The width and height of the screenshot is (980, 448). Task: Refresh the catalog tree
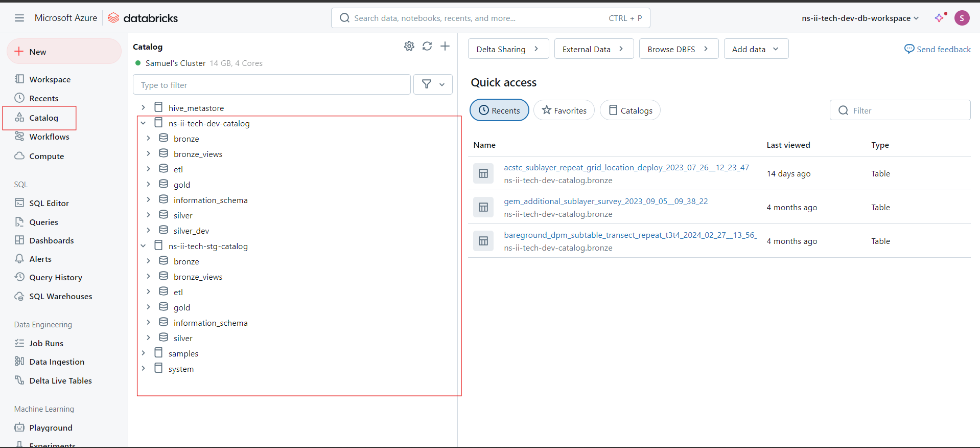pos(427,46)
